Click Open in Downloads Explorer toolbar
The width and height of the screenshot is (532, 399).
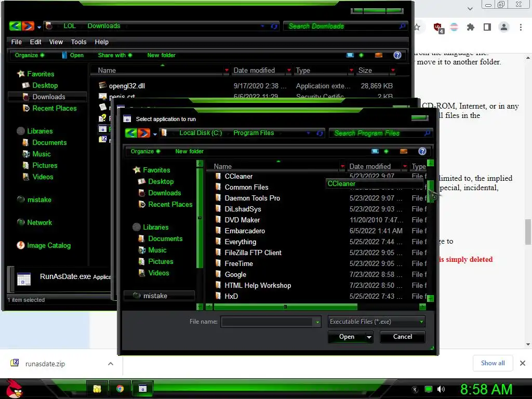tap(73, 55)
